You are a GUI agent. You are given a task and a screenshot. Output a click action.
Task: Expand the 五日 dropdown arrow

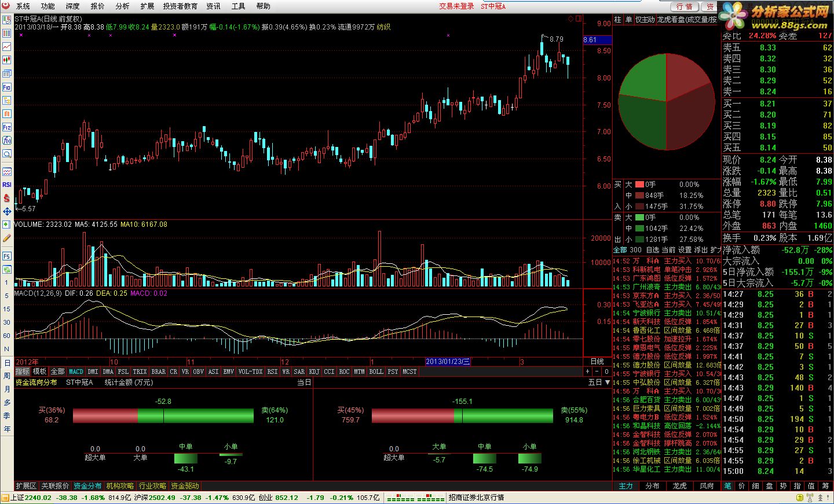[607, 382]
